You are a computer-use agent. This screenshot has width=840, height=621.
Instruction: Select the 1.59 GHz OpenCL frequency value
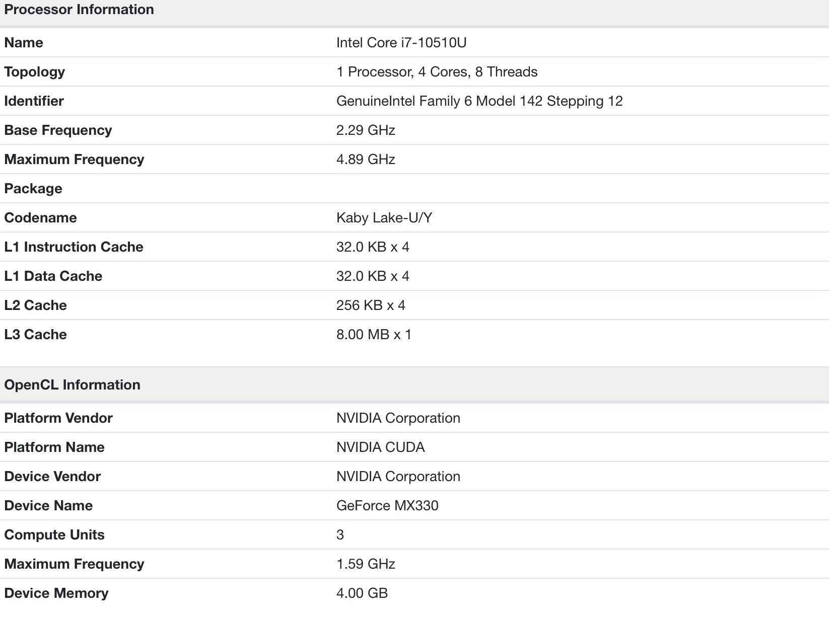(365, 564)
